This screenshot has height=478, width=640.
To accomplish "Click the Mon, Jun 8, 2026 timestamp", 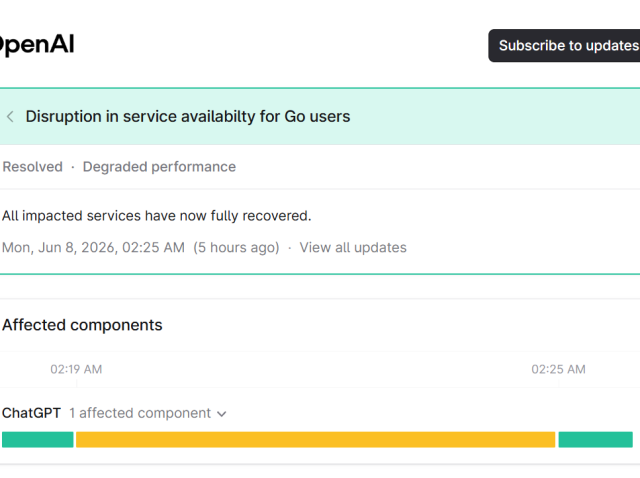I will pyautogui.click(x=93, y=248).
